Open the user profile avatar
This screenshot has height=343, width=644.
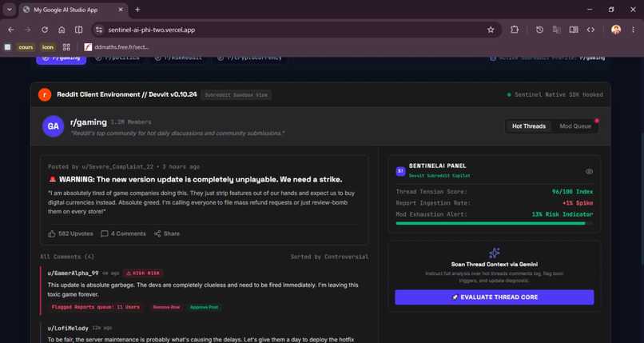tap(616, 30)
